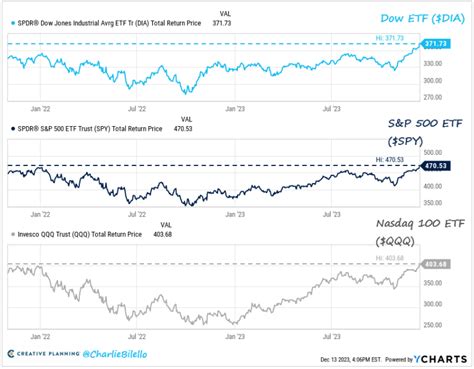Click the Creative Planning logo icon
The height and width of the screenshot is (369, 474).
[x=11, y=354]
